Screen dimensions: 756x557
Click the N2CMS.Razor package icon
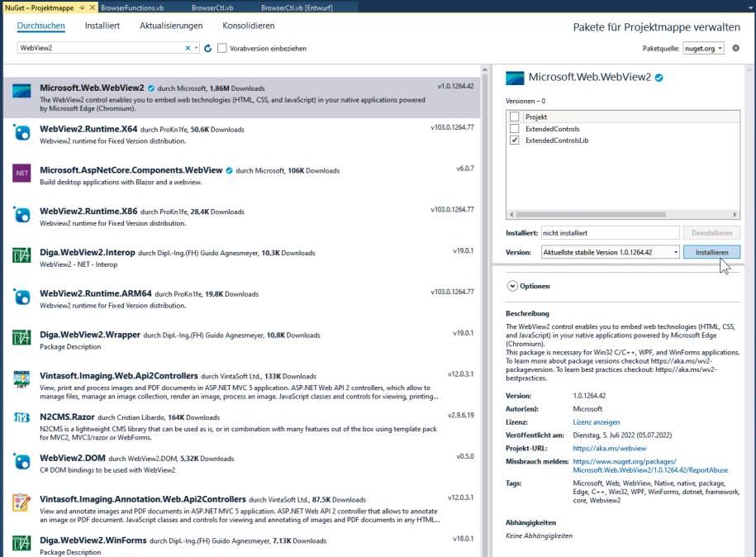pyautogui.click(x=21, y=417)
